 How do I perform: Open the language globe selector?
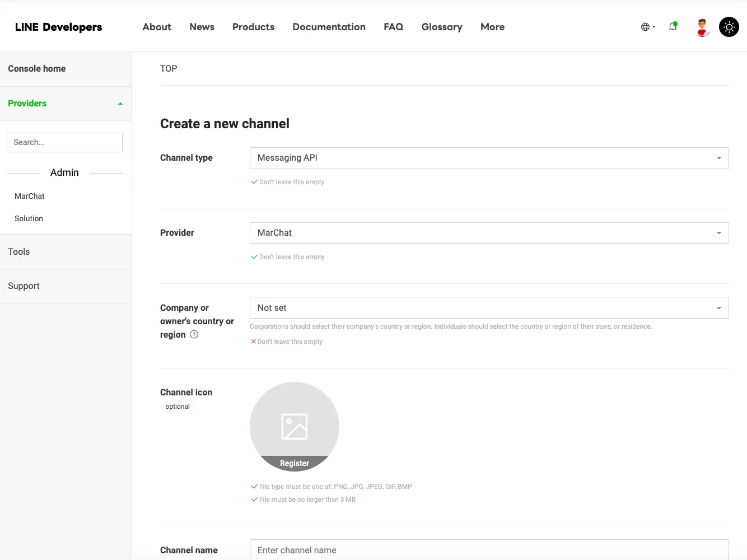(x=648, y=27)
